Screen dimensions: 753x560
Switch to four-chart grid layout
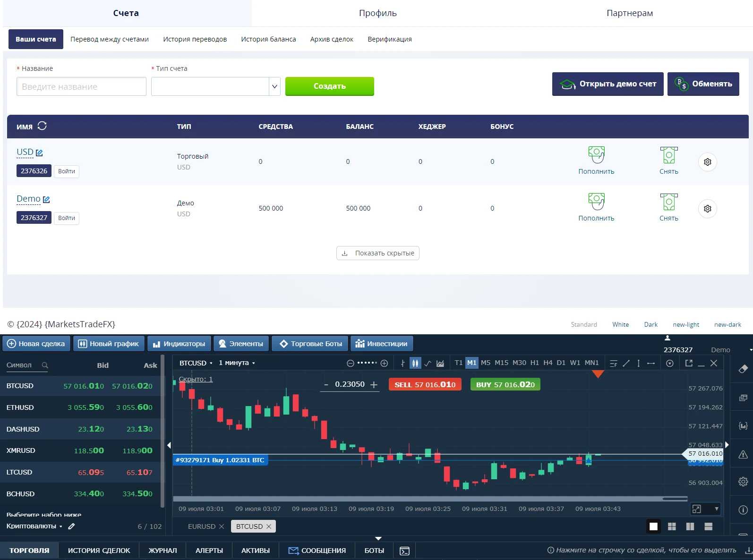(672, 526)
